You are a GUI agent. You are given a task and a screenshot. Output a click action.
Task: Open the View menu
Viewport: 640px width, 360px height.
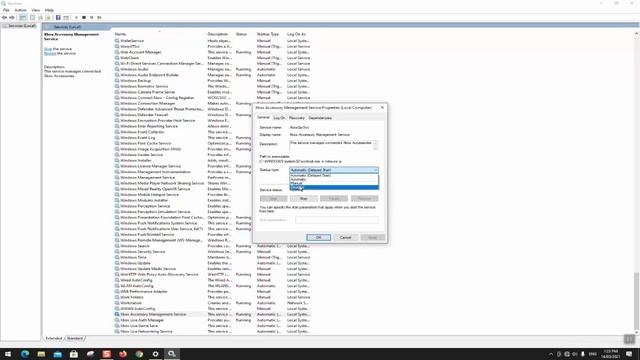36,10
